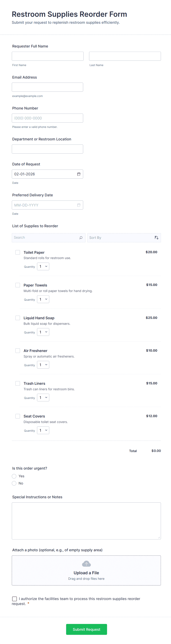Check the Trash Liners item
Image resolution: width=171 pixels, height=644 pixels.
pyautogui.click(x=18, y=383)
